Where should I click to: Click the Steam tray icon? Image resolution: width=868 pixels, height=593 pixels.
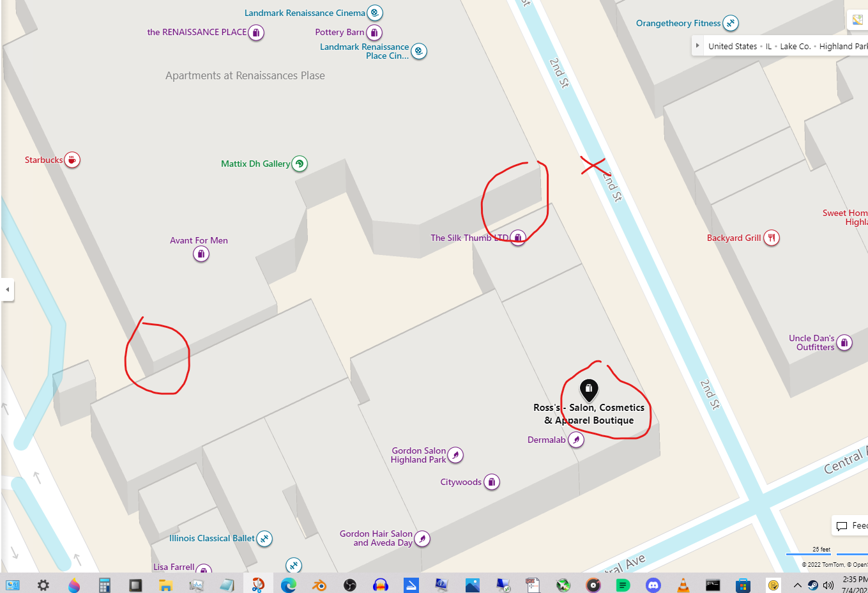pos(813,585)
